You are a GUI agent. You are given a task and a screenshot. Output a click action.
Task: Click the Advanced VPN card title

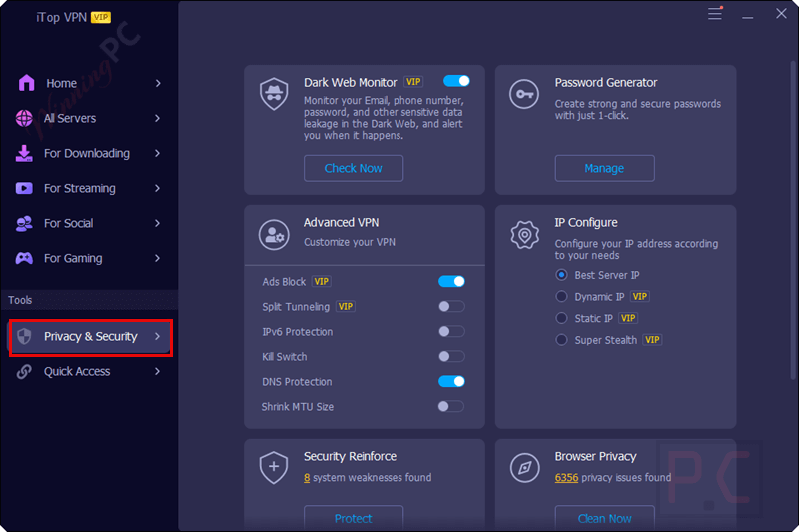[x=341, y=222]
